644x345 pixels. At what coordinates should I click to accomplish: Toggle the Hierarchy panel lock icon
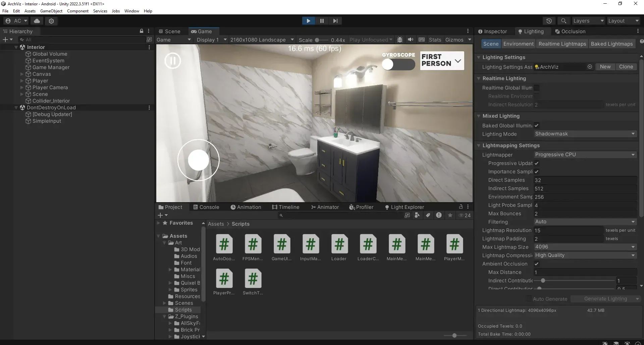[142, 31]
